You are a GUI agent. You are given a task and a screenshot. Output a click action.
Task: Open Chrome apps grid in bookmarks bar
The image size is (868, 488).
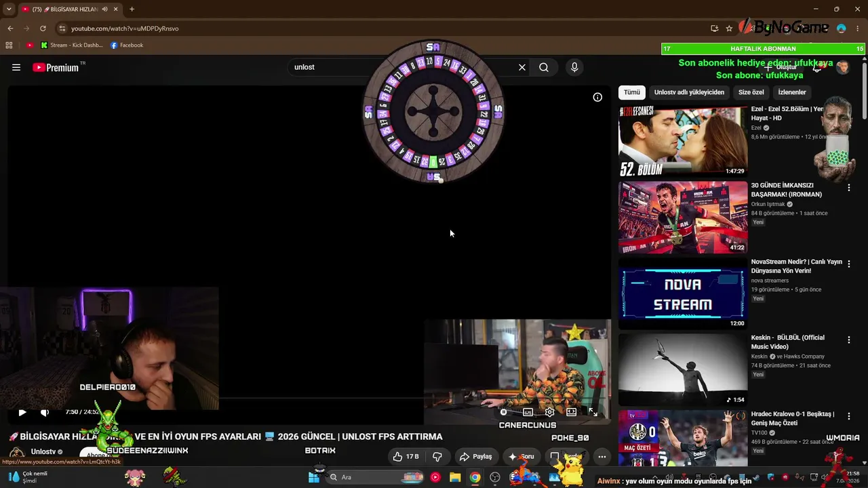(x=9, y=45)
